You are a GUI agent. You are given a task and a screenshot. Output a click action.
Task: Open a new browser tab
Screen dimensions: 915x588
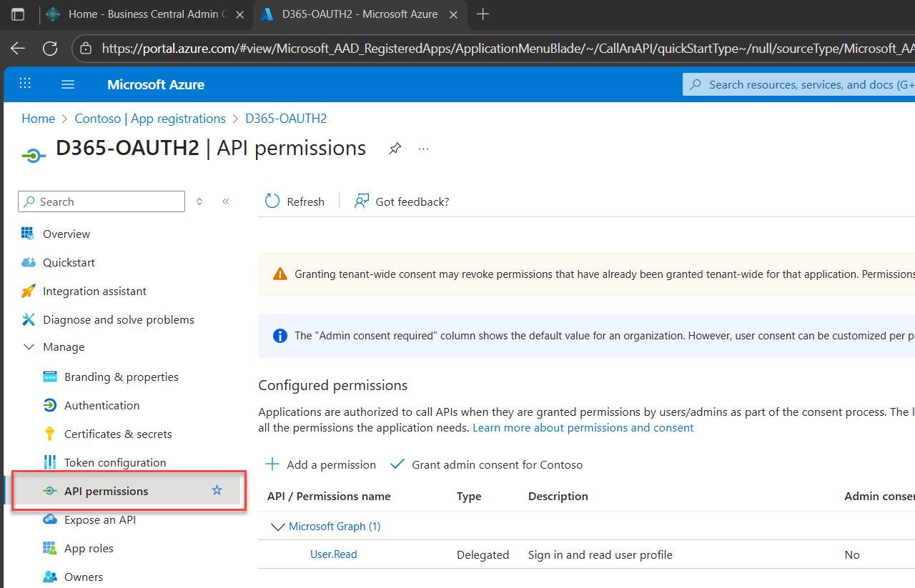point(483,14)
